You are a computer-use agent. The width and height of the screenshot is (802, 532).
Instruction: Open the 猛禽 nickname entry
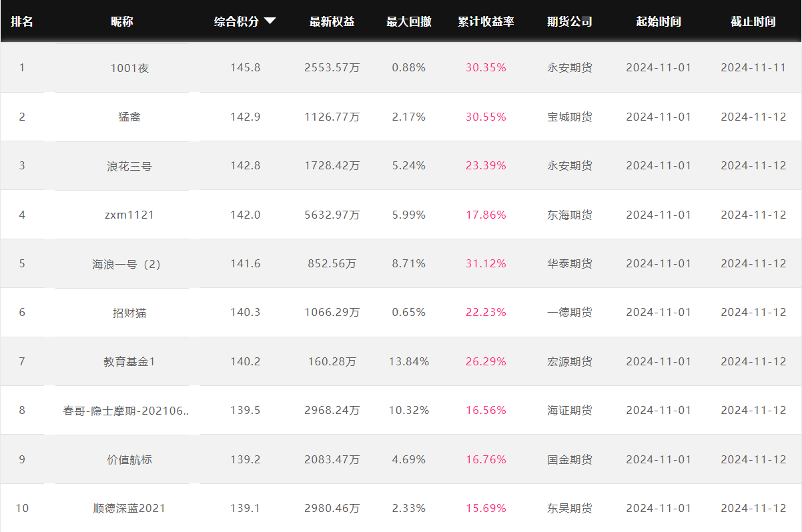[129, 117]
